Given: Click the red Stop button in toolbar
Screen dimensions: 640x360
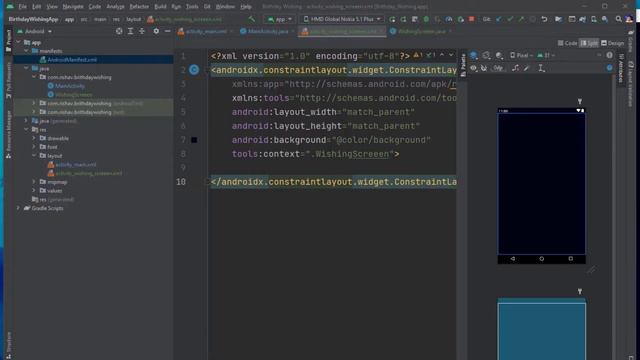Looking at the screenshot, I should coord(472,19).
